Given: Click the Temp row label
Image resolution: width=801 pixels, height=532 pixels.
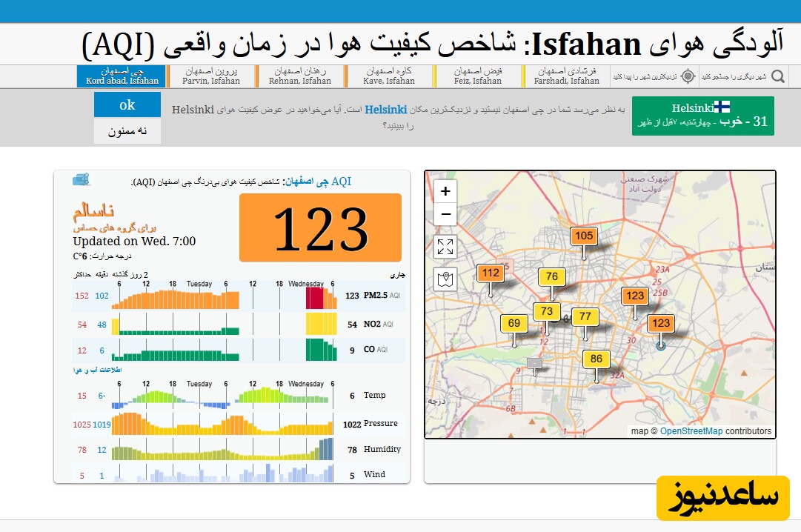Looking at the screenshot, I should (374, 395).
